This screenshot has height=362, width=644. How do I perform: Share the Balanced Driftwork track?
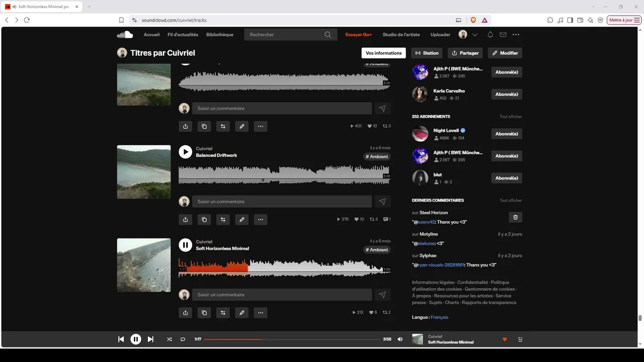coord(186,219)
